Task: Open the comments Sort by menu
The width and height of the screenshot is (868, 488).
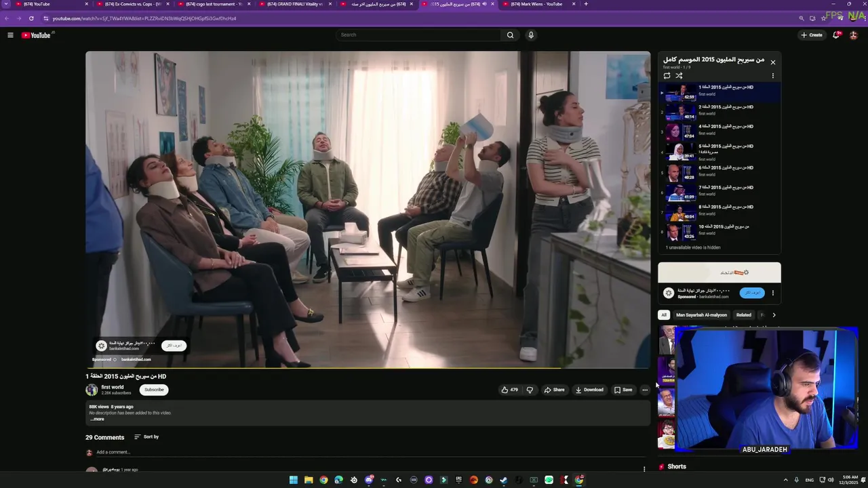Action: click(x=146, y=437)
